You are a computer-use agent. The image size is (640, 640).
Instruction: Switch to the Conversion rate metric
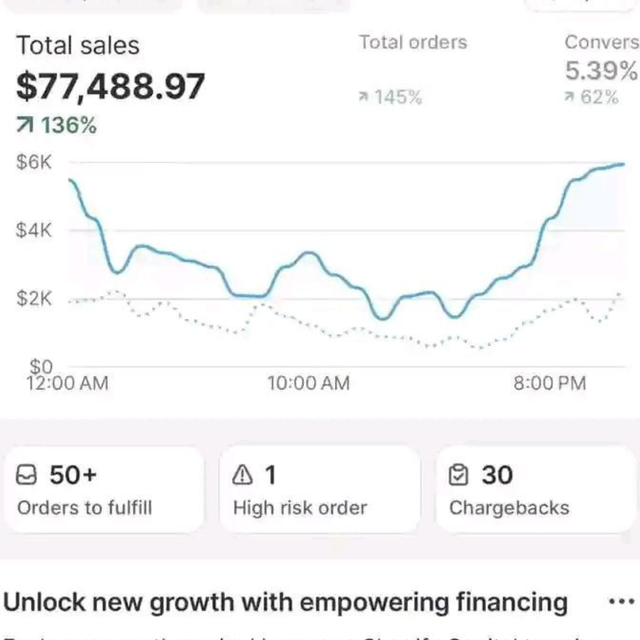click(601, 43)
